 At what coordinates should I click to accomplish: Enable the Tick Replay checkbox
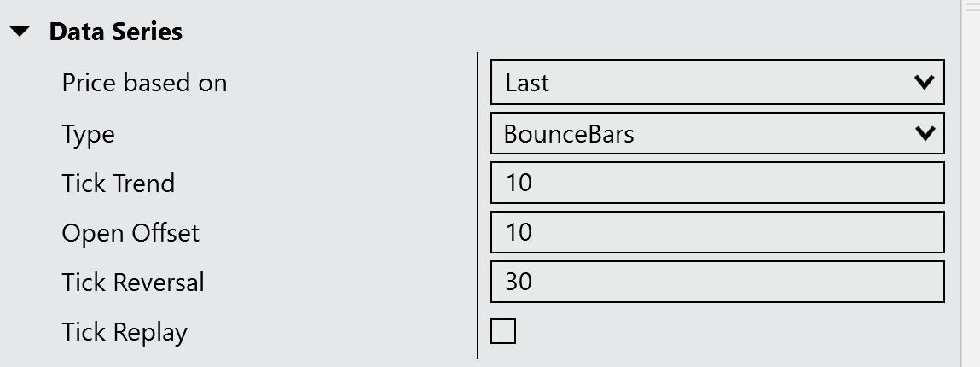(x=503, y=331)
